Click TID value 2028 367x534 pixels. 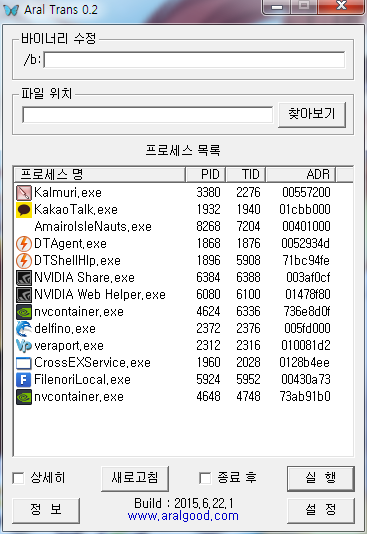pos(249,363)
